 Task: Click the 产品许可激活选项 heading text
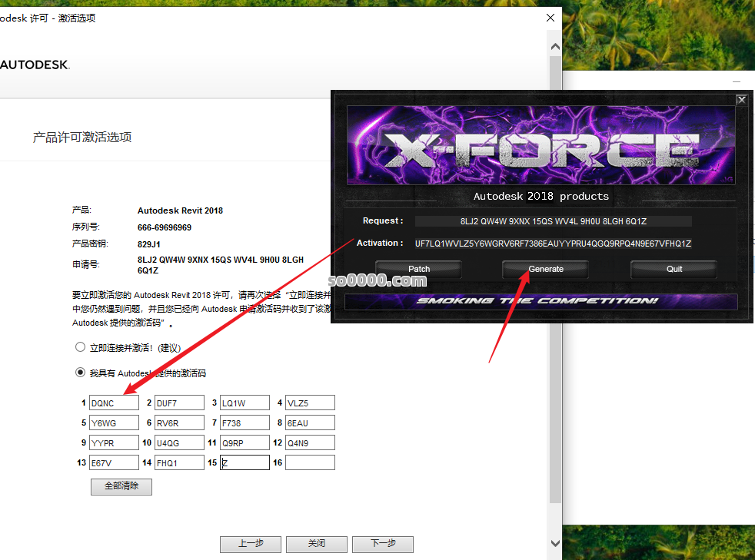pos(82,137)
